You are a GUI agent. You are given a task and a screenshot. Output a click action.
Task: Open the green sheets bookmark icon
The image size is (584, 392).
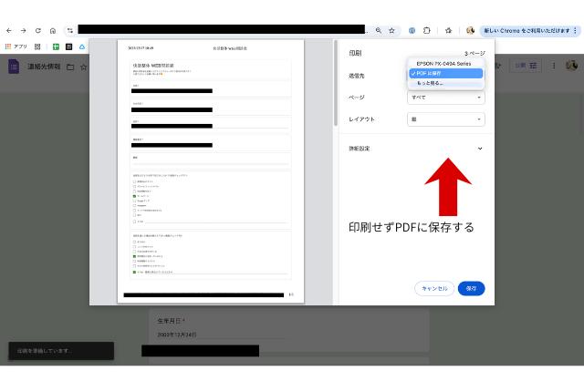tap(56, 46)
